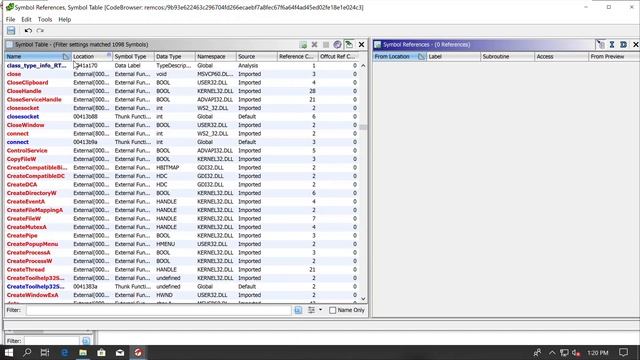Viewport: 640px width, 360px height.
Task: Click the purple round configure icon in Symbol Table
Action: click(337, 44)
